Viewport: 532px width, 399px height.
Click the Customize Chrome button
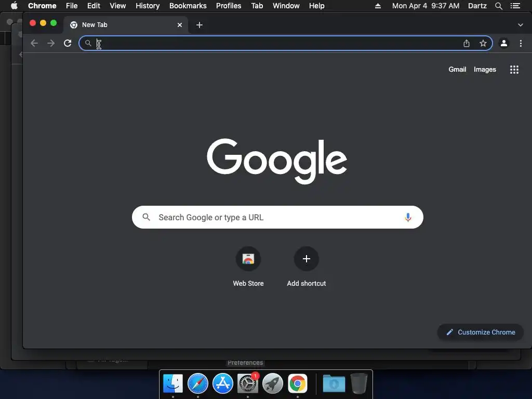[481, 332]
